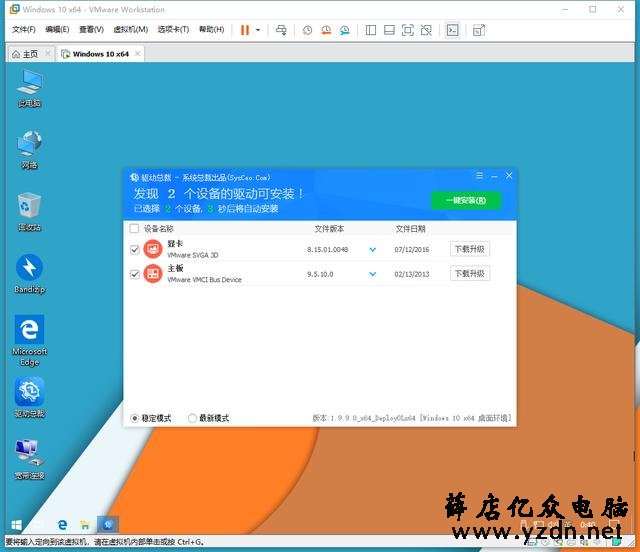Open the 驱动总裁 desktop shortcut
640x552 pixels.
(x=29, y=398)
